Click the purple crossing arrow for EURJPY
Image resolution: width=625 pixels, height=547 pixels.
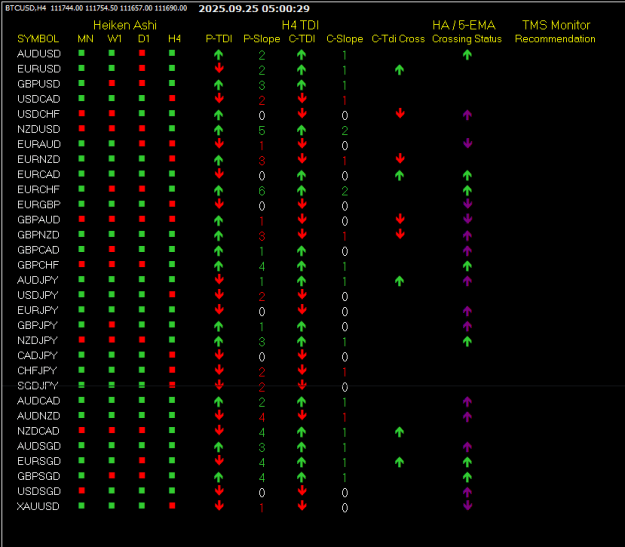tap(467, 311)
